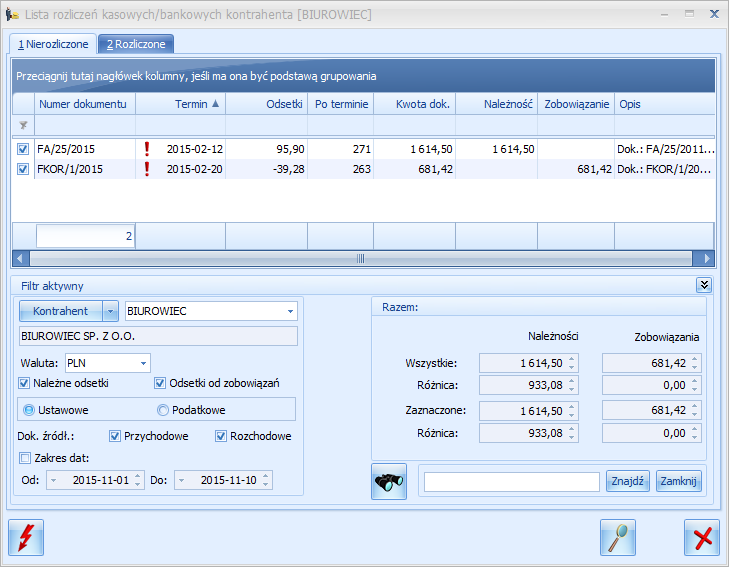Click the -39,28 interest value cell
The image size is (729, 567).
[x=267, y=169]
